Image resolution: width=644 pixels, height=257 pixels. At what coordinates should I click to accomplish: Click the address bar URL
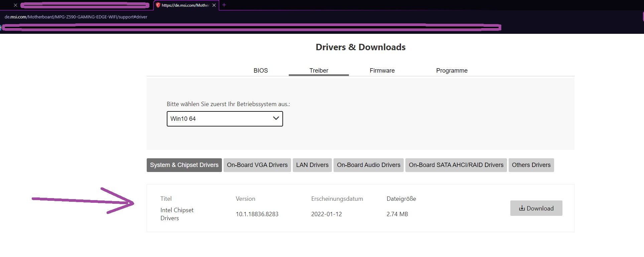[x=76, y=17]
